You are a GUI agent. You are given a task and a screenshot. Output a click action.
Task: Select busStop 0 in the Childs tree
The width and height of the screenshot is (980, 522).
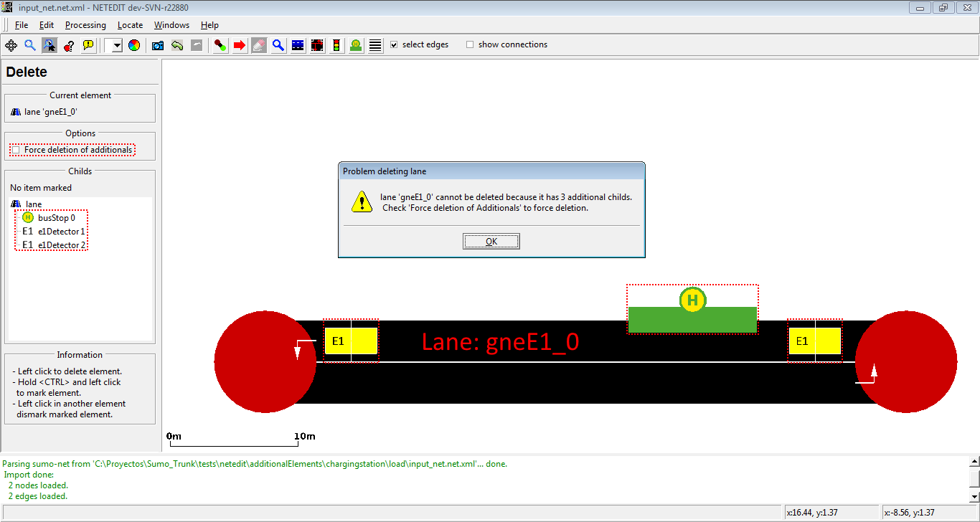click(56, 218)
